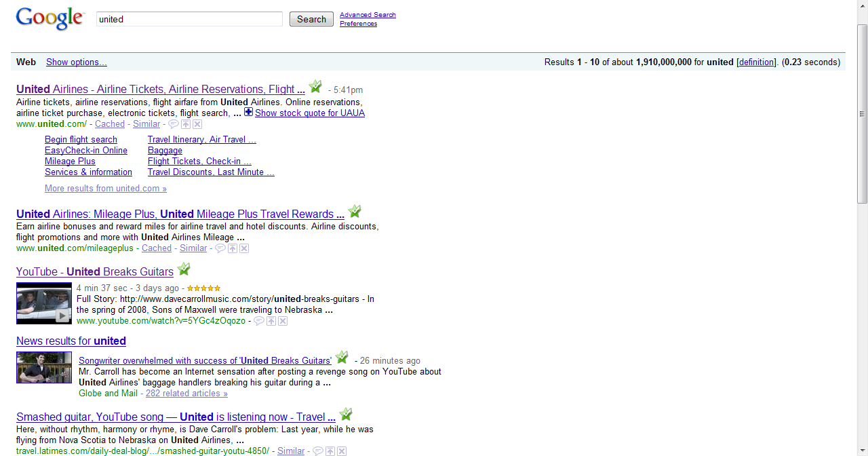Click the comment bubble icon under the united.com result

coord(174,124)
